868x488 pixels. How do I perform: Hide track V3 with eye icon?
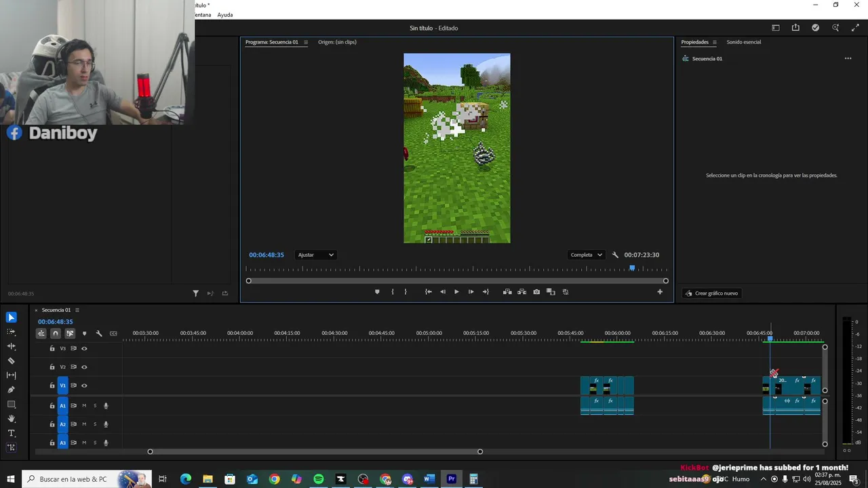click(84, 348)
